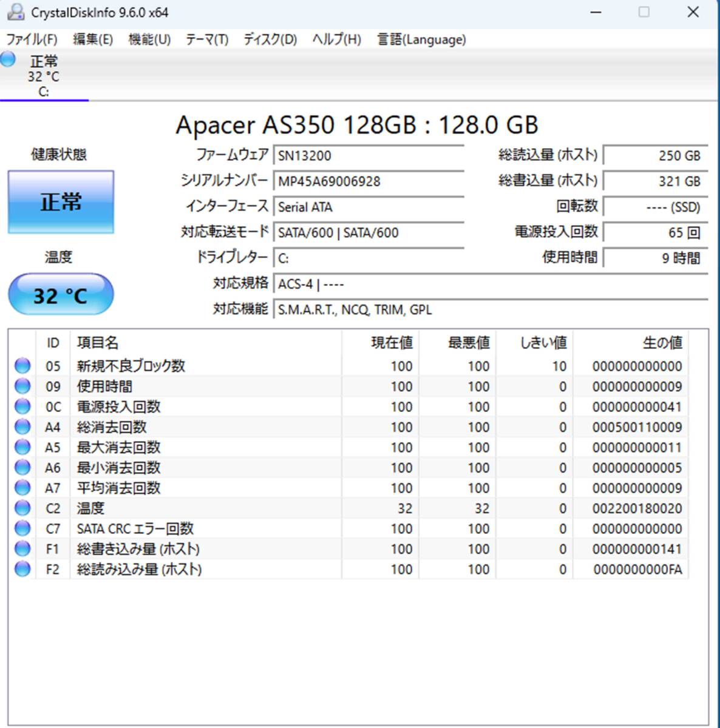The height and width of the screenshot is (728, 720).
Task: Click the 32 °C temperature button
Action: (x=61, y=295)
